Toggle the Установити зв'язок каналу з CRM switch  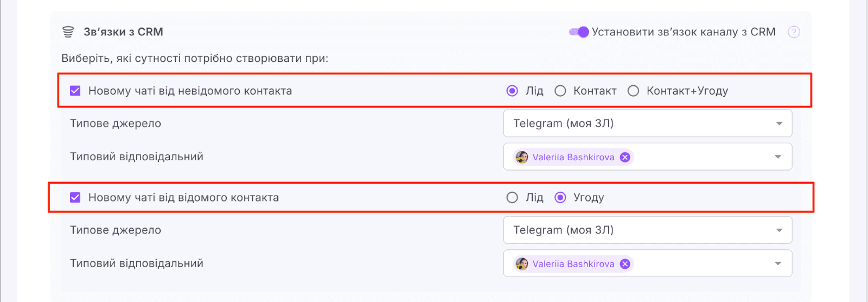579,32
